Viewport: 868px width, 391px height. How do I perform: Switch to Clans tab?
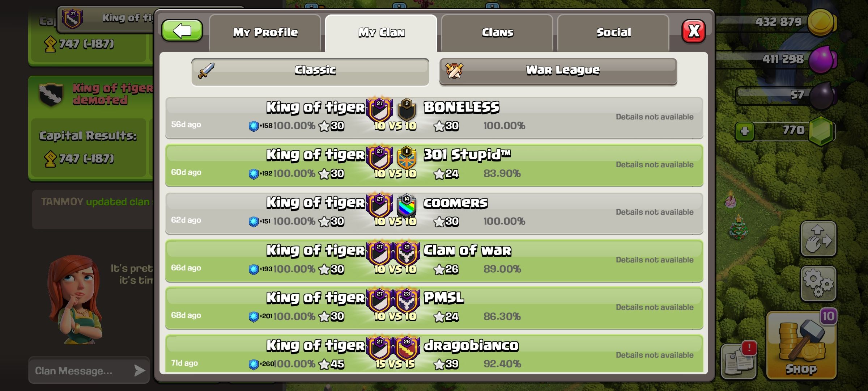click(497, 33)
